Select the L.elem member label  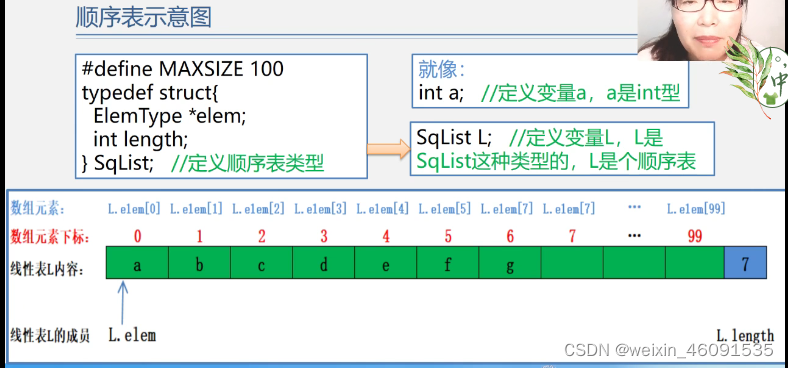[132, 335]
